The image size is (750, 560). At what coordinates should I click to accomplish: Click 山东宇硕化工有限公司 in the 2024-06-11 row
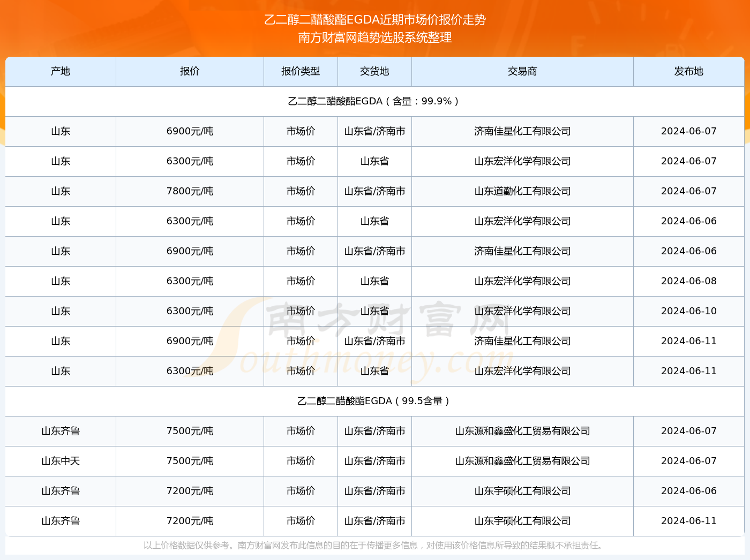[522, 521]
